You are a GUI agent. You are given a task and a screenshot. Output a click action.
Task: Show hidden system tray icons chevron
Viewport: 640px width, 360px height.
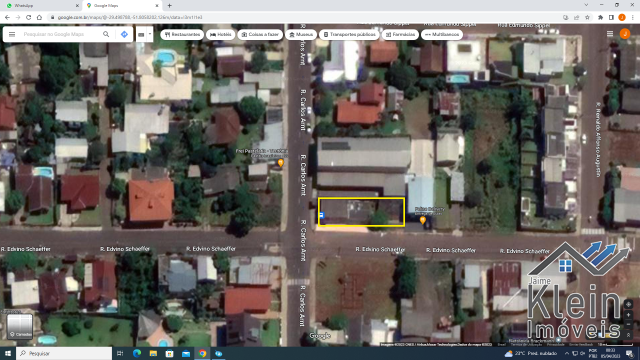(567, 353)
